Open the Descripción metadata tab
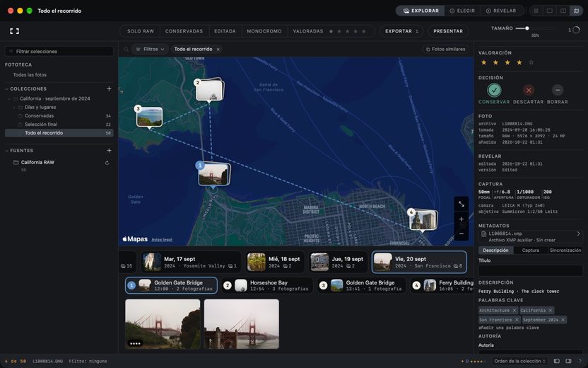The width and height of the screenshot is (588, 368). click(x=495, y=251)
